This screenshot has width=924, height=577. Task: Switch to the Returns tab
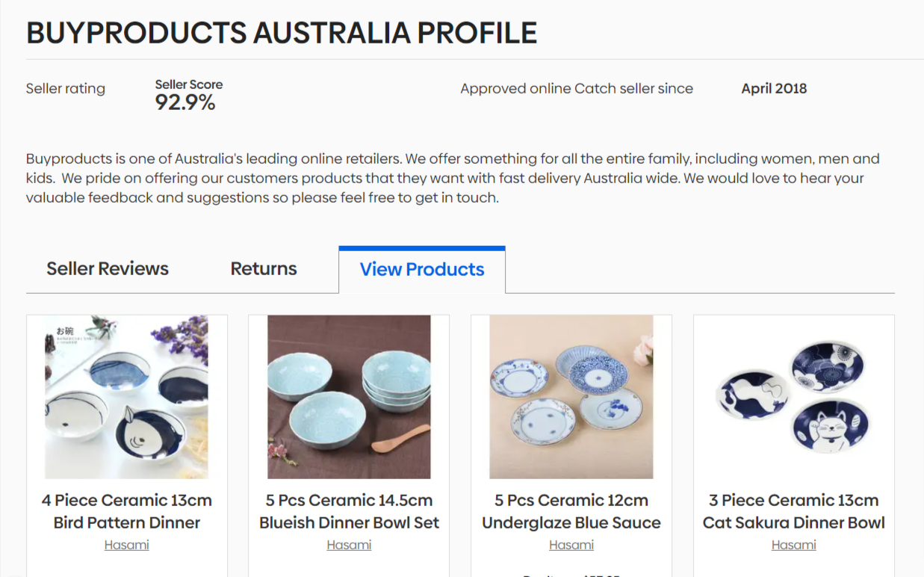(x=264, y=269)
